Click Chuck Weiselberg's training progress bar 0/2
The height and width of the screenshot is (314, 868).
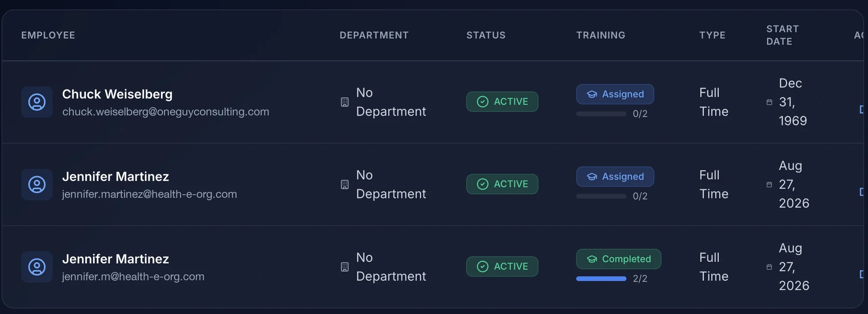pos(601,114)
